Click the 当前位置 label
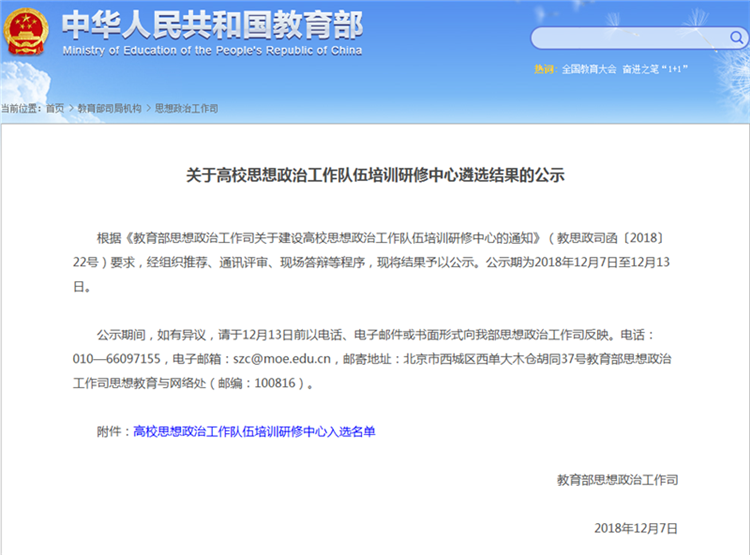The width and height of the screenshot is (750, 555). tap(20, 108)
